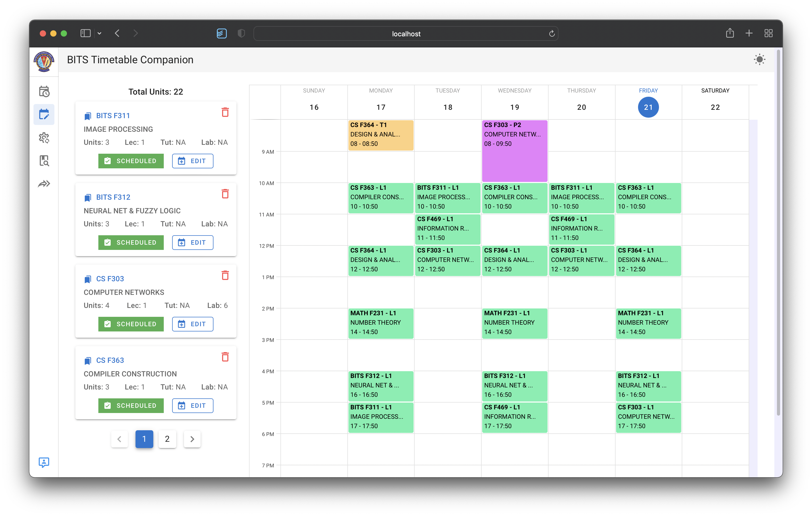Expand the browser sidebar dropdown chevron
Viewport: 812px width, 516px height.
[x=99, y=33]
